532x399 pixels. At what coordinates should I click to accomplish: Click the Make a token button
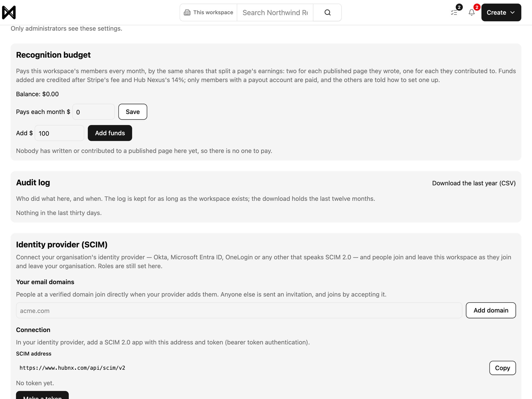[x=42, y=395]
